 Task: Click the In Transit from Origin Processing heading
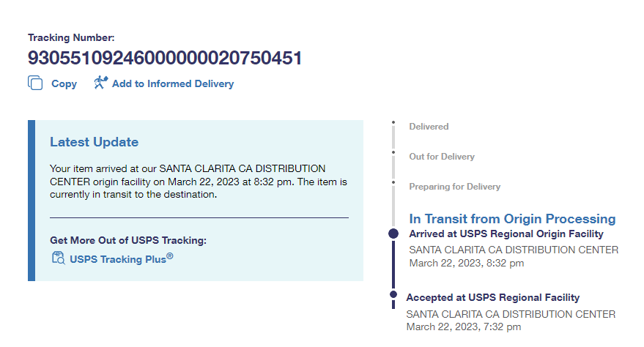point(512,219)
